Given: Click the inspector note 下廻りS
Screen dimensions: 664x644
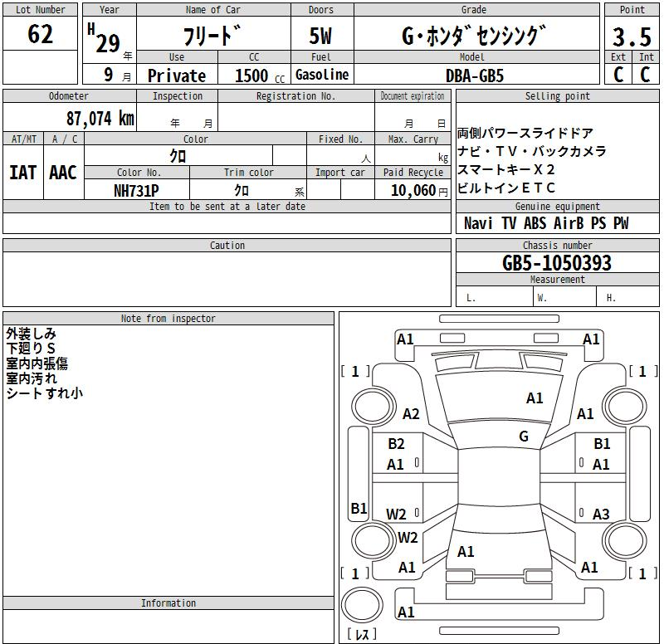Looking at the screenshot, I should pyautogui.click(x=31, y=349).
